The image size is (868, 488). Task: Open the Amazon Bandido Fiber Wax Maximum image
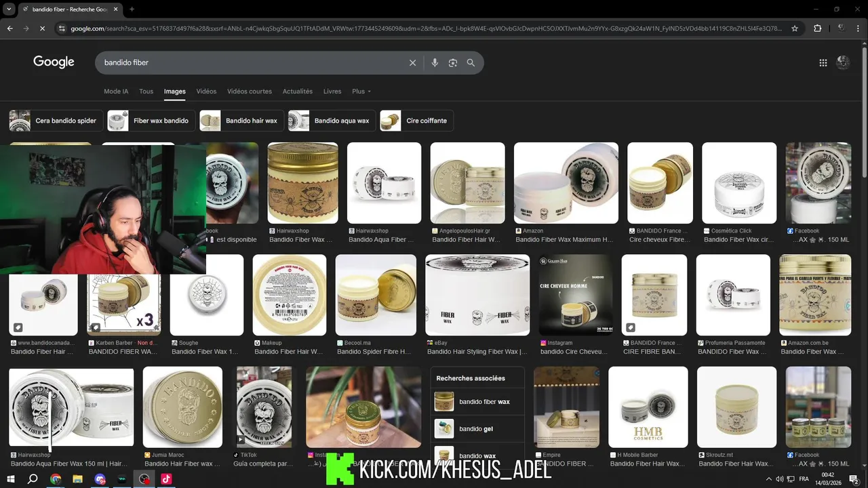[566, 183]
